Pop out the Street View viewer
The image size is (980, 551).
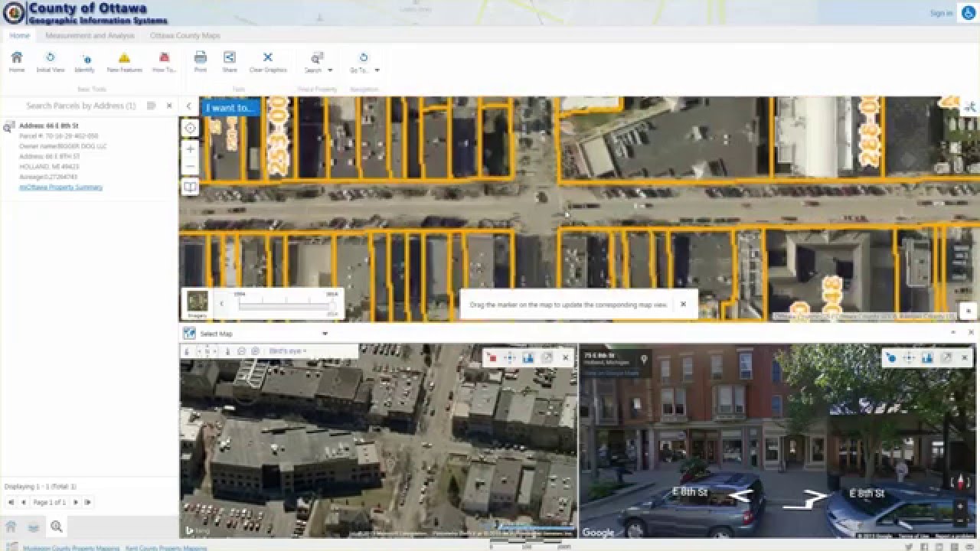click(x=946, y=357)
